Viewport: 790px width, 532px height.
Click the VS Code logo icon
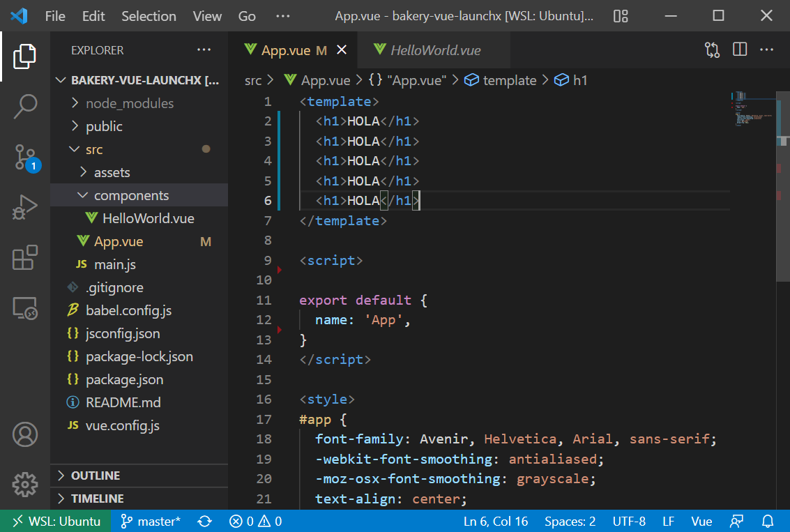19,16
